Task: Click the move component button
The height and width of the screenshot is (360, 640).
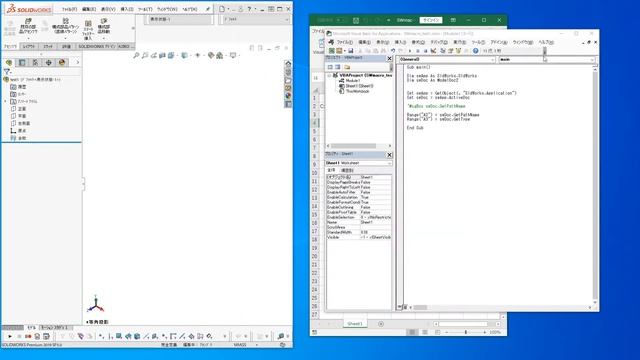Action: tap(104, 27)
